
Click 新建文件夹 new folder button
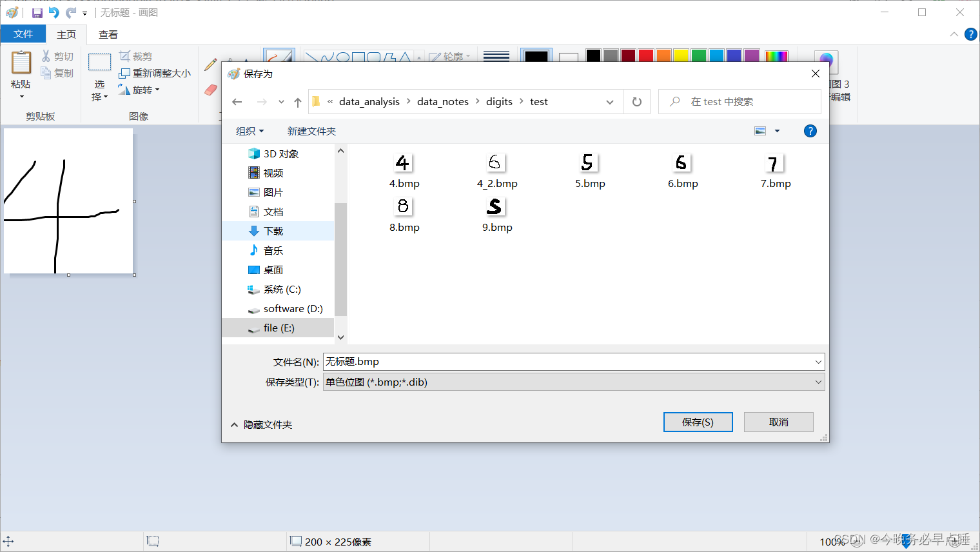coord(311,131)
